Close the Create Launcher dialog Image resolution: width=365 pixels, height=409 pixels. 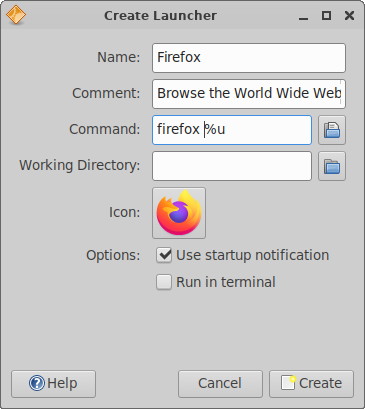349,15
